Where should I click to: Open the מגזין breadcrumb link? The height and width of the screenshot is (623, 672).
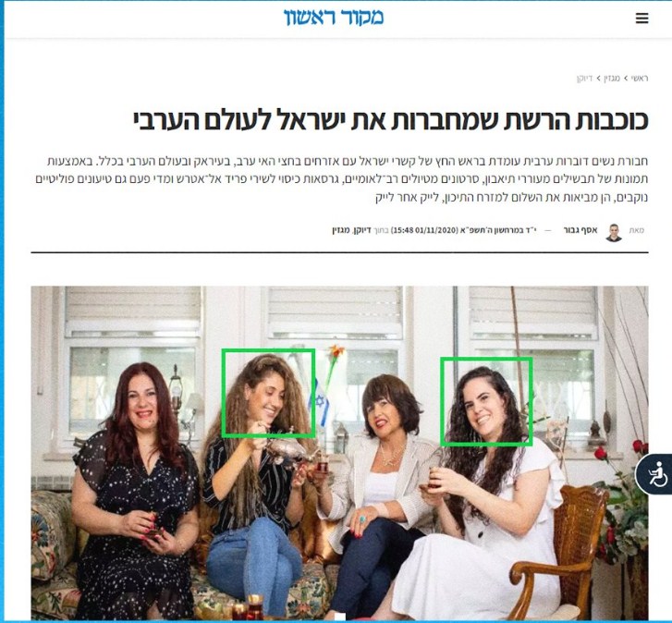612,79
